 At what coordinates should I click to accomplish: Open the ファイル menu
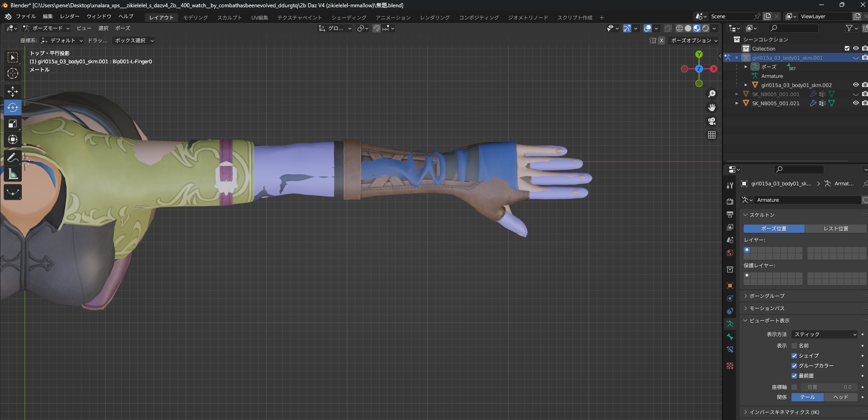coord(26,16)
